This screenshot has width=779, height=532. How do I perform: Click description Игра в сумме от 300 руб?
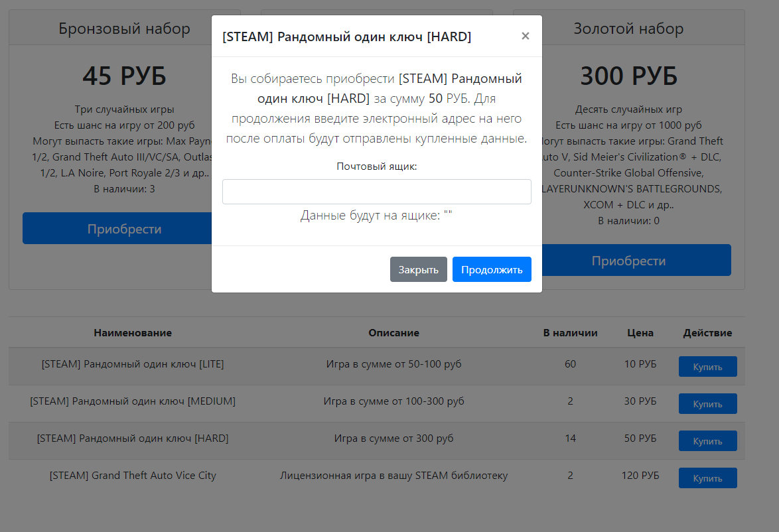[x=393, y=438]
